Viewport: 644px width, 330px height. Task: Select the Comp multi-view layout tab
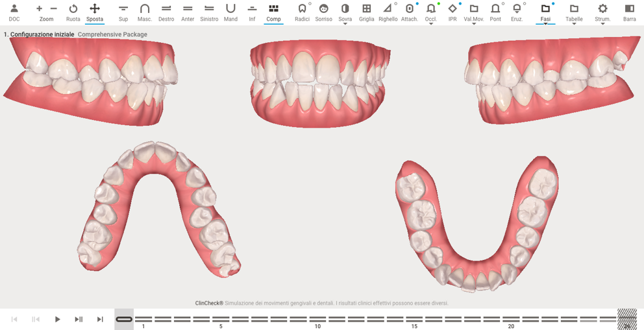click(273, 12)
